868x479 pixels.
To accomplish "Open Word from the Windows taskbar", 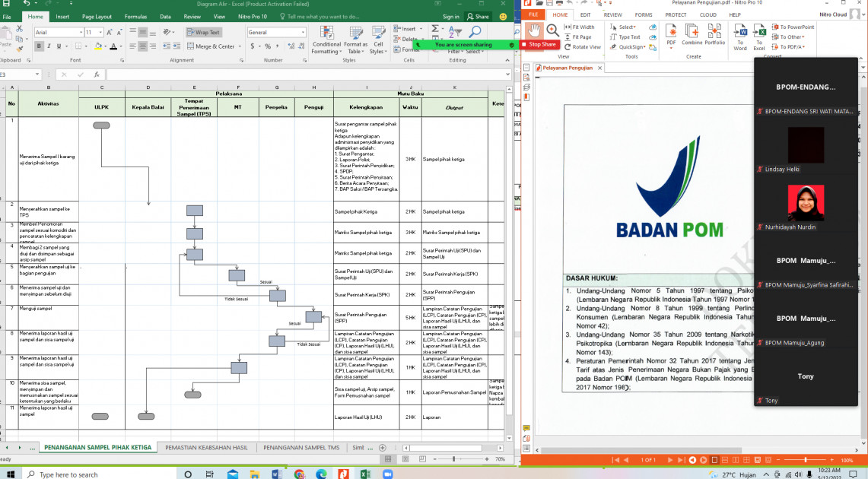I will [277, 474].
